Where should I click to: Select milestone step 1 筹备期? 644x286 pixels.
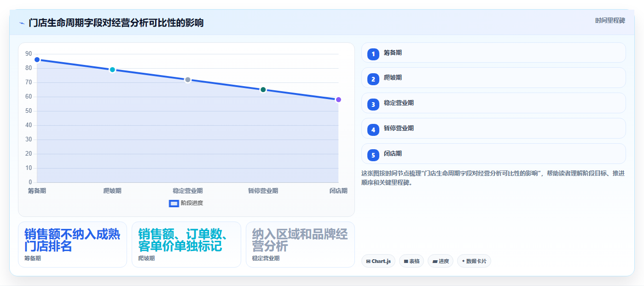(x=493, y=53)
